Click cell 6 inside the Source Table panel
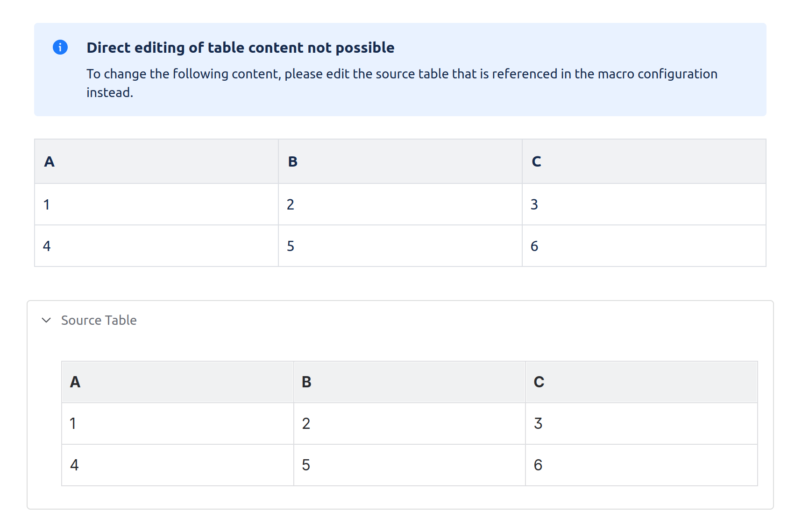Viewport: 795px width, 532px height. click(641, 465)
